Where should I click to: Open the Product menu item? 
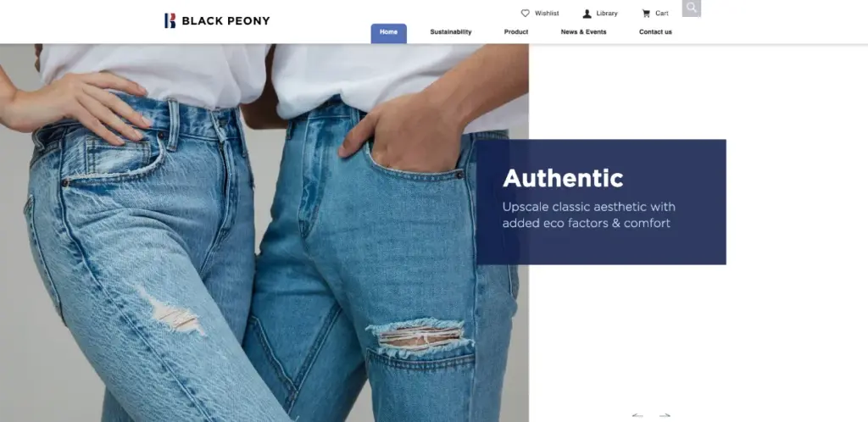coord(516,32)
